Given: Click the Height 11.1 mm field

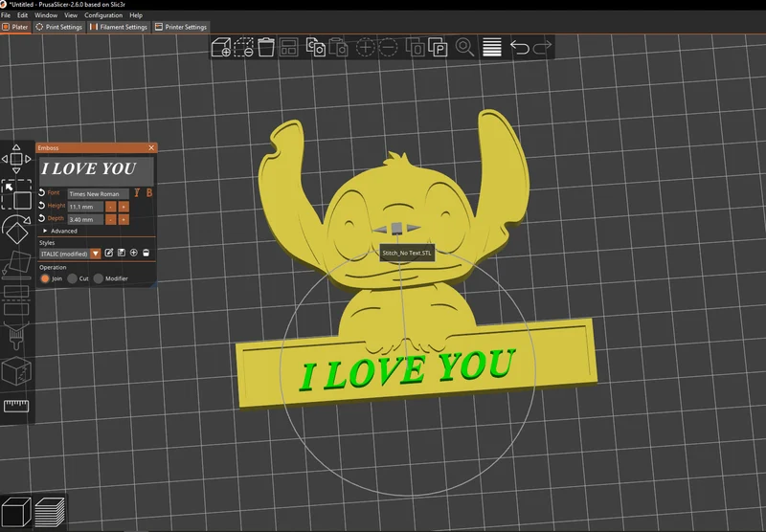Looking at the screenshot, I should (85, 207).
